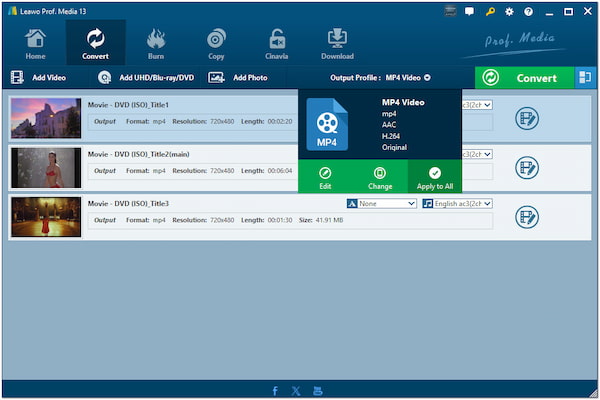Open the Facebook link in the footer
The height and width of the screenshot is (400, 600).
pos(275,391)
